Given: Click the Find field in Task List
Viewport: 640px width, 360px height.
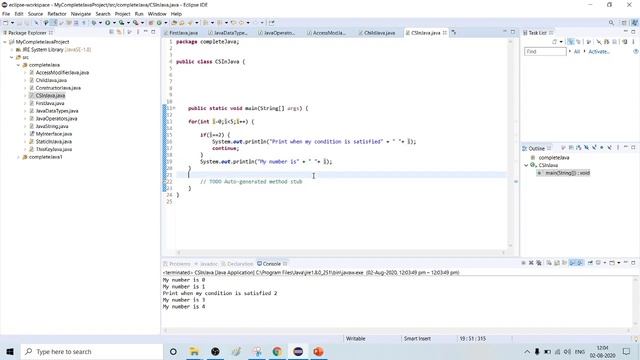Looking at the screenshot, I should [545, 51].
